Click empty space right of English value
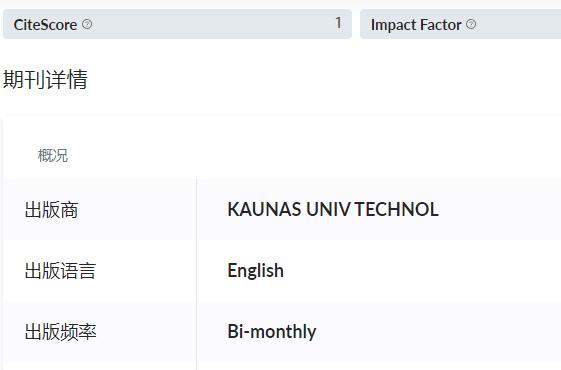Viewport: 561px width, 370px height. 422,271
